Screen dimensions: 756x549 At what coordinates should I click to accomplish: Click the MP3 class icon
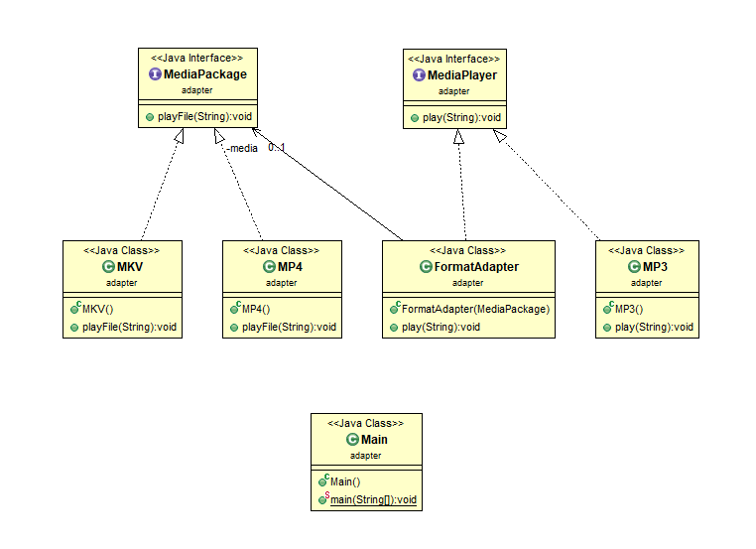[634, 267]
